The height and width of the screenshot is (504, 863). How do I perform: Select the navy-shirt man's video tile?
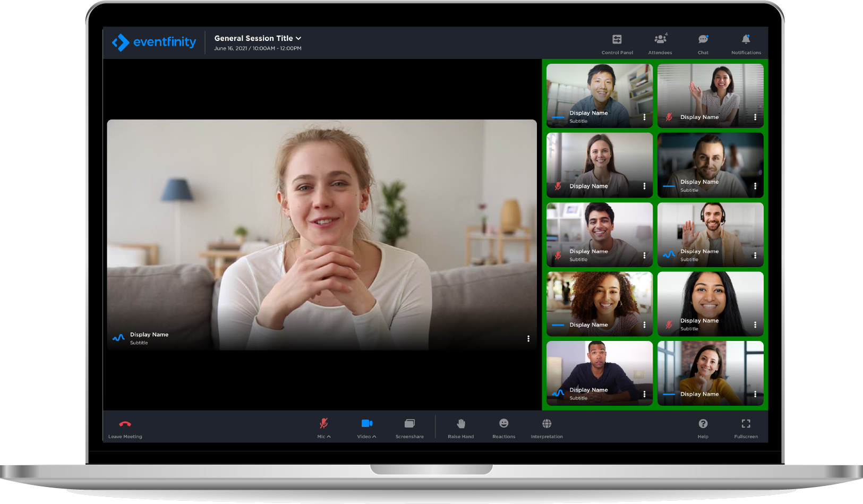click(600, 373)
